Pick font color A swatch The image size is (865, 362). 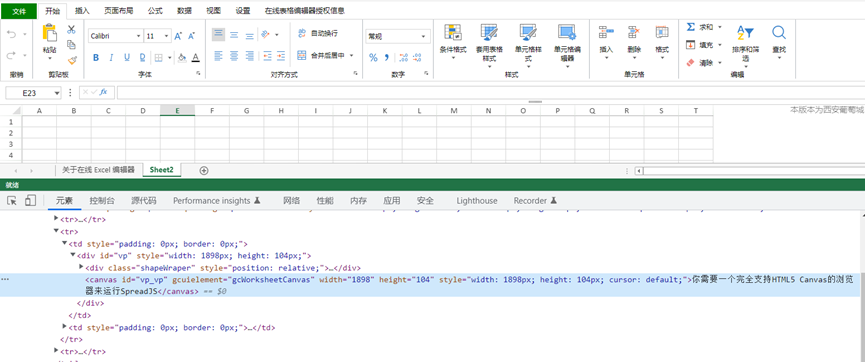tap(195, 57)
